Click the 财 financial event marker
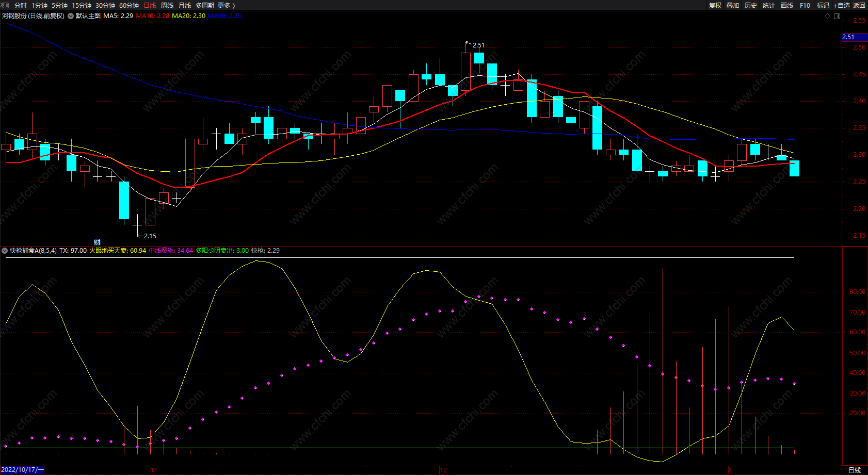Screen dimensions: 868x475 tap(97, 242)
